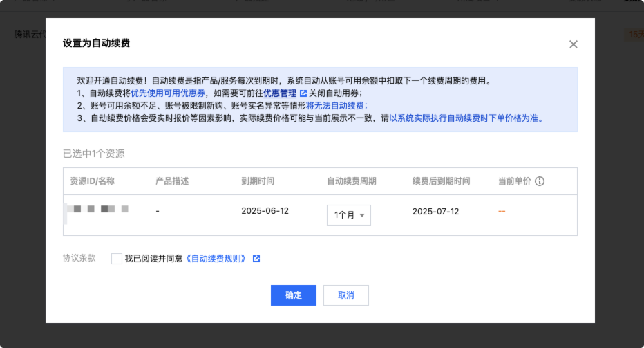
Task: Open the 1个月 renewal period dropdown
Action: coord(349,215)
